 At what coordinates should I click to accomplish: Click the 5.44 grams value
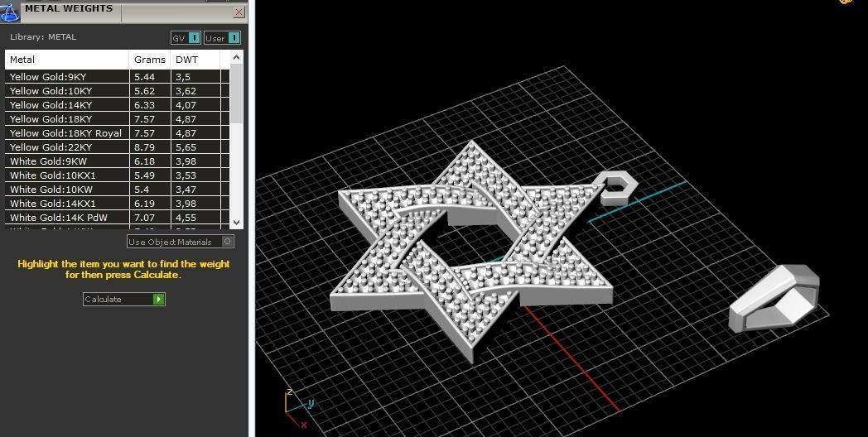pos(144,77)
